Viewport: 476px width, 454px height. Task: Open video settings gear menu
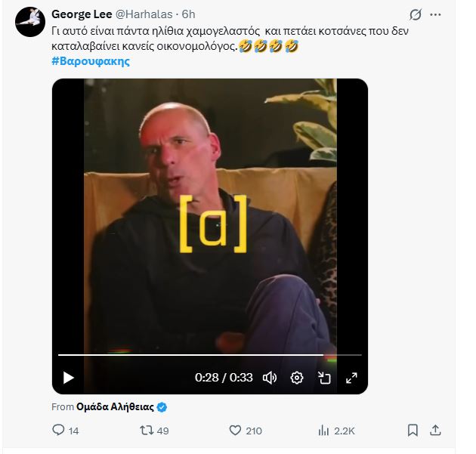[x=297, y=378]
